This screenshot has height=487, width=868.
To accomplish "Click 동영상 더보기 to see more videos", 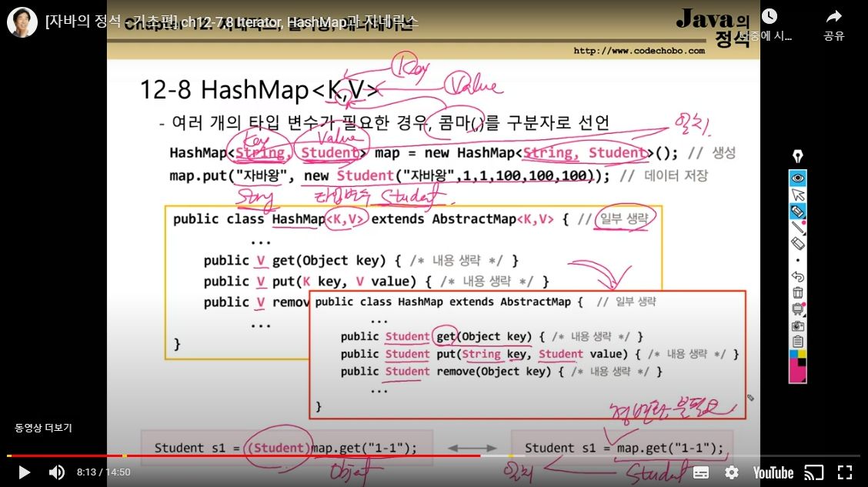I will click(x=43, y=428).
